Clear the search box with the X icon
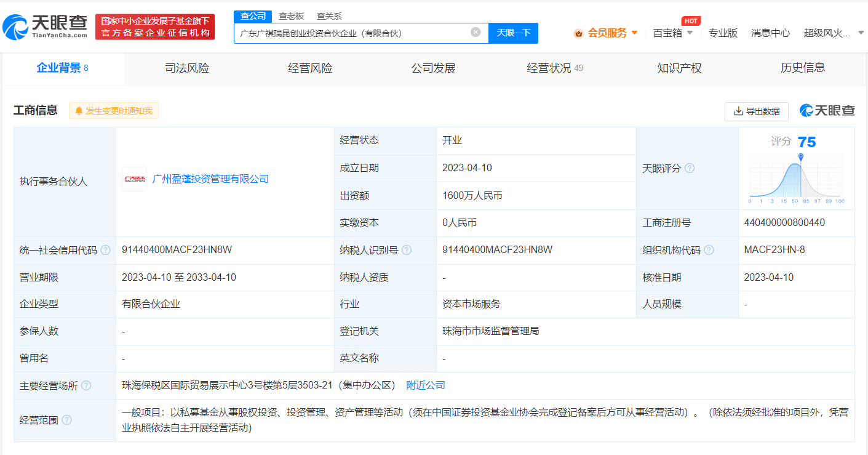Viewport: 868px width, 455px height. (476, 32)
